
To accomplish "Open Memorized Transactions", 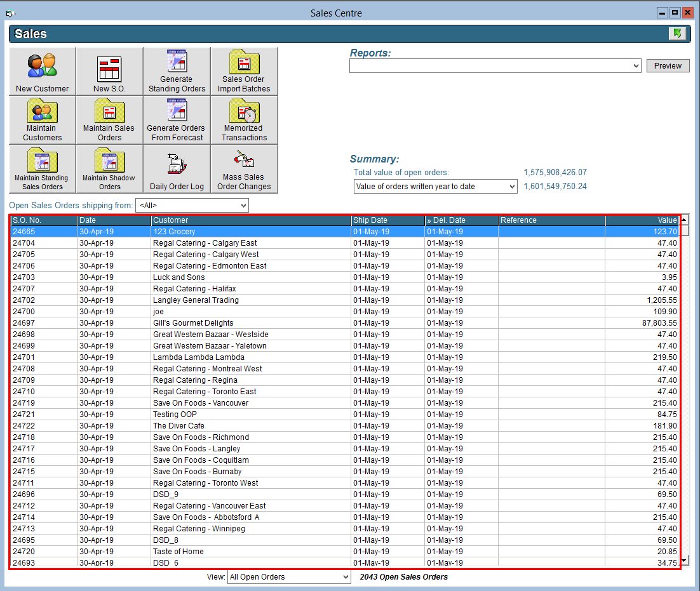I will pyautogui.click(x=244, y=120).
